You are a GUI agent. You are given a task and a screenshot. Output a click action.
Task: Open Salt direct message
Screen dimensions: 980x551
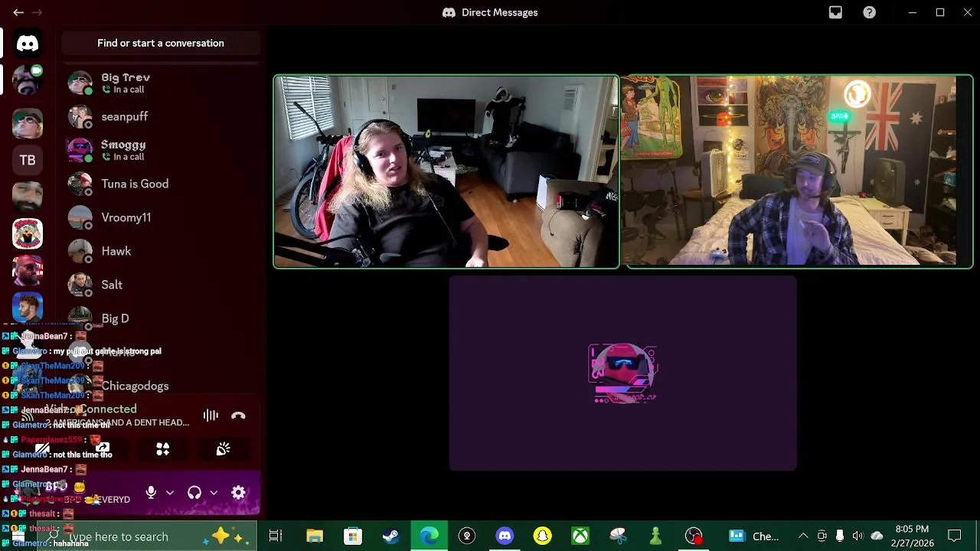(x=161, y=285)
